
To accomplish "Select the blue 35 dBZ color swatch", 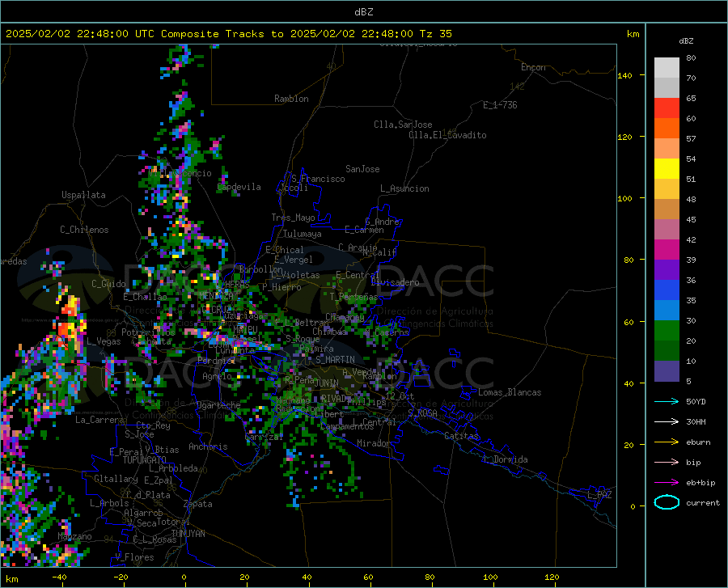I will click(x=667, y=290).
